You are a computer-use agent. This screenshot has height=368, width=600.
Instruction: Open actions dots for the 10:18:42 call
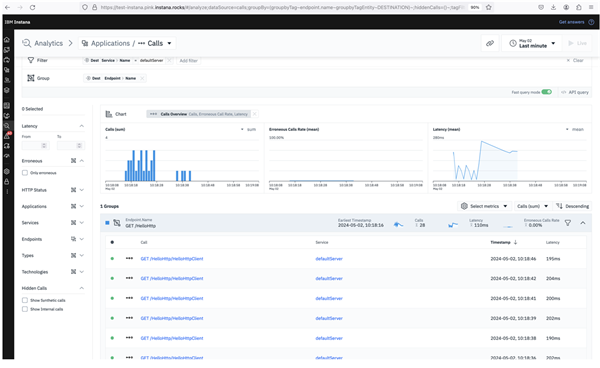(x=129, y=278)
